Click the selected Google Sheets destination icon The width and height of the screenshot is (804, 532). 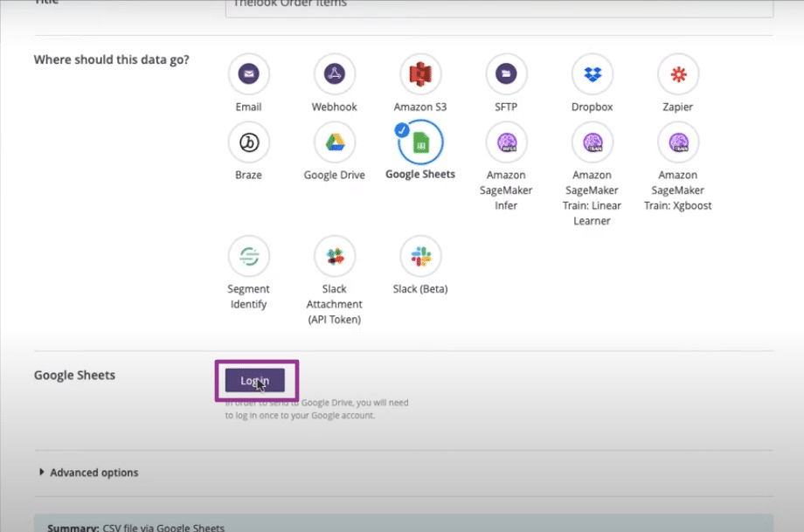420,142
